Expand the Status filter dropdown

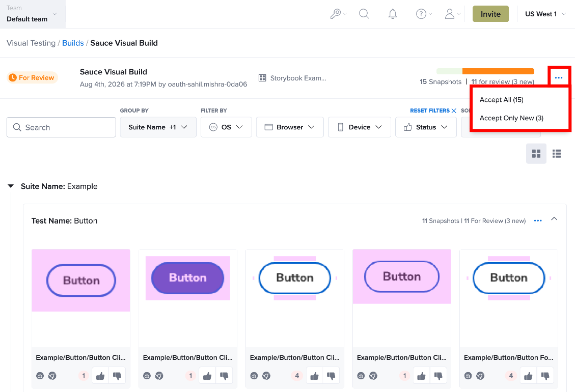pyautogui.click(x=426, y=127)
